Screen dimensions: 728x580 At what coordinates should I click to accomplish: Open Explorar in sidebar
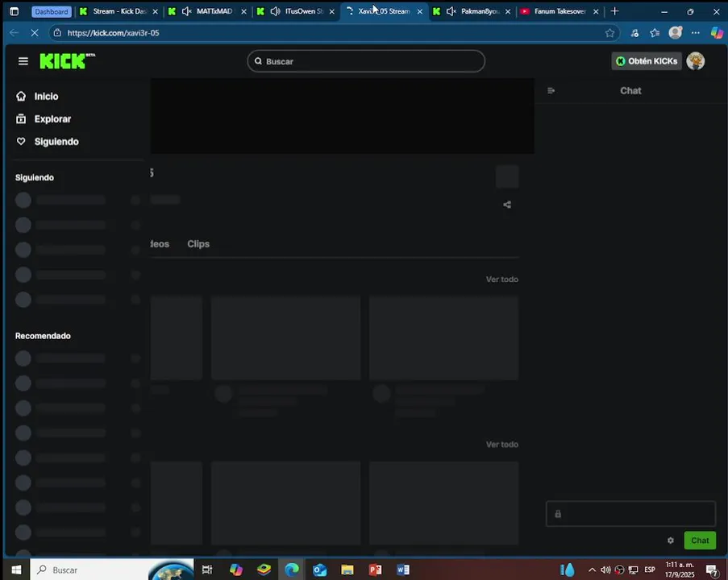tap(44, 119)
